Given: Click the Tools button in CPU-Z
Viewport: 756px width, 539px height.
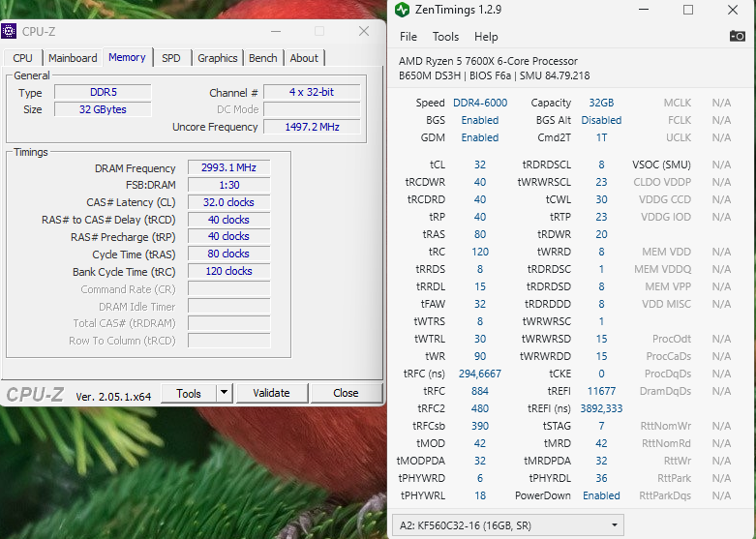Looking at the screenshot, I should [189, 393].
